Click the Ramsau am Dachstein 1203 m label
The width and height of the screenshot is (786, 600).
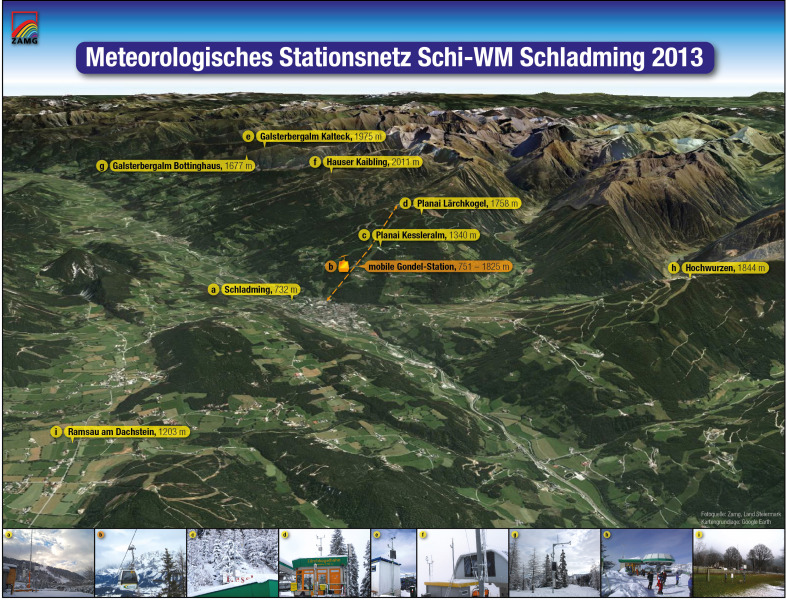(x=127, y=432)
